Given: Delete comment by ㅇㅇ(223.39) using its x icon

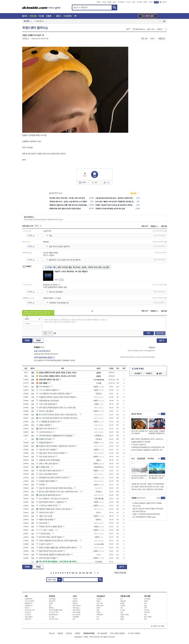Looking at the screenshot, I should click(166, 231).
